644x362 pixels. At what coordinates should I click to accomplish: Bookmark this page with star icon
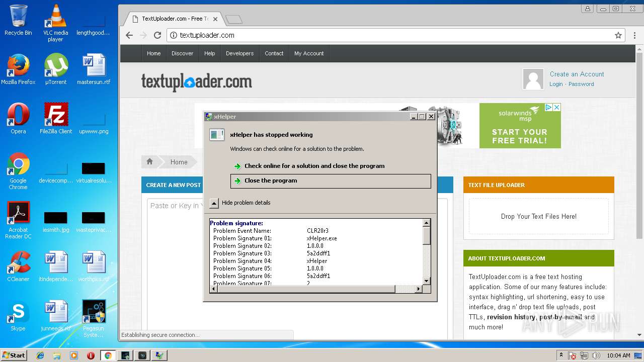[x=618, y=35]
